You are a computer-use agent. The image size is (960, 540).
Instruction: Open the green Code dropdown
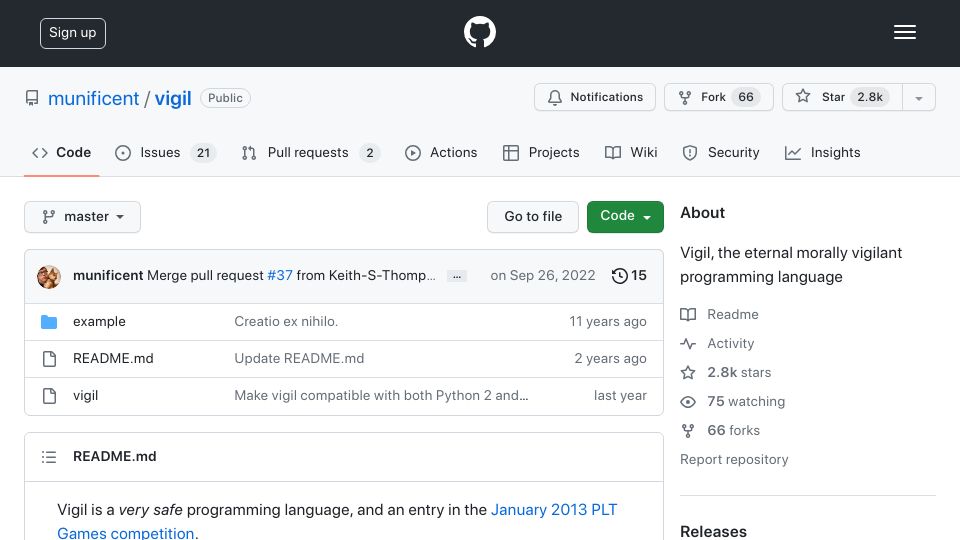pos(625,217)
